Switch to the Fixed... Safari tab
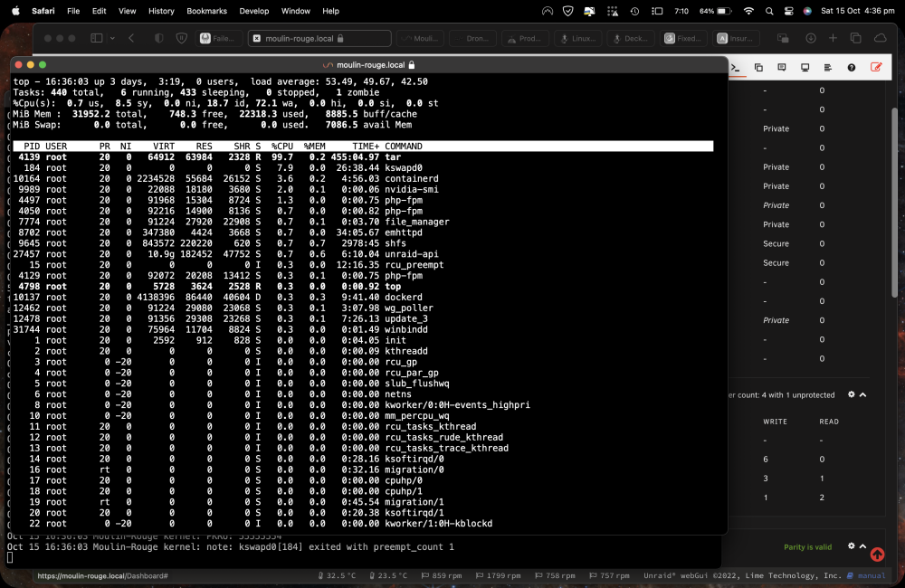905x588 pixels. (683, 38)
